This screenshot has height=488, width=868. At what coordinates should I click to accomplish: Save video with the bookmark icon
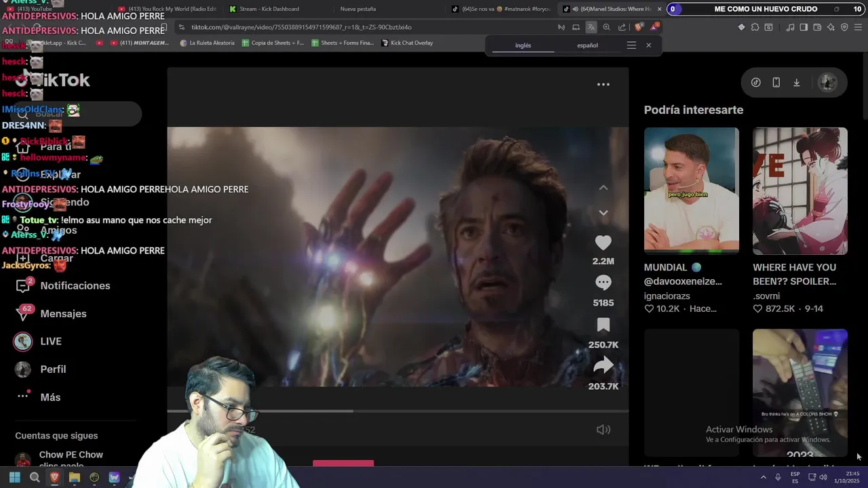pyautogui.click(x=603, y=325)
